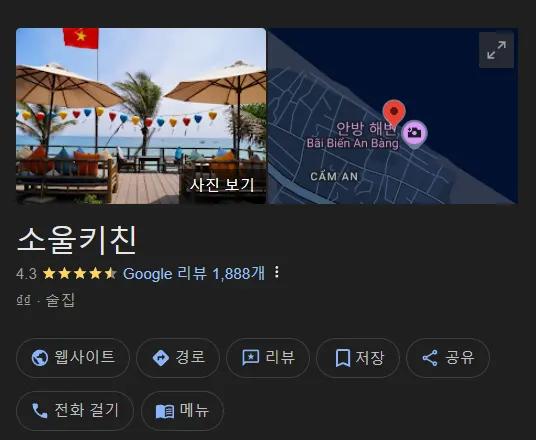Viewport: 536px width, 440px height.
Task: Click the CẨM AN area label on map
Action: click(334, 176)
